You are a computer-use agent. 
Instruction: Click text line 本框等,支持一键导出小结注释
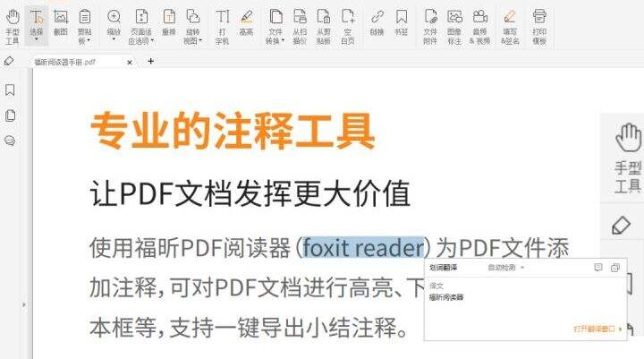pyautogui.click(x=249, y=328)
